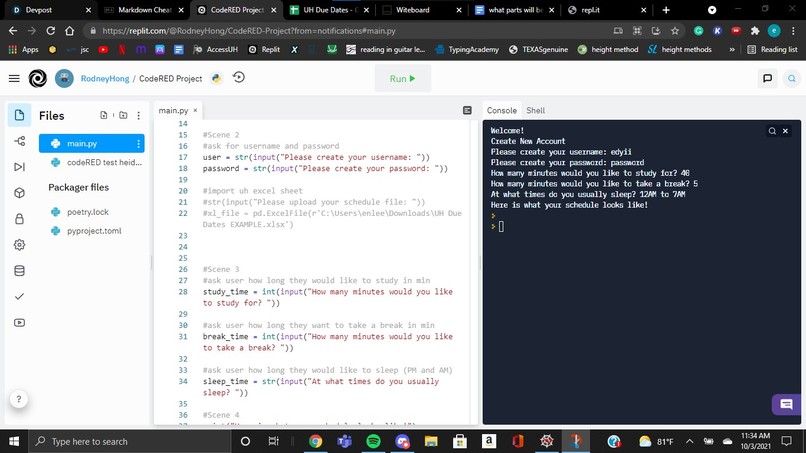Open the Replit hamburger menu

(14, 78)
